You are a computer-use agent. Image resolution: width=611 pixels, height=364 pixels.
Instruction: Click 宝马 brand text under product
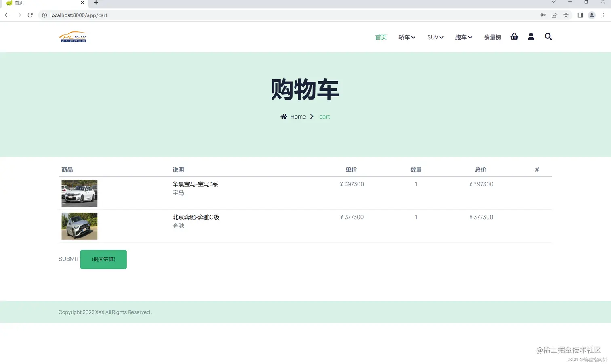(178, 193)
